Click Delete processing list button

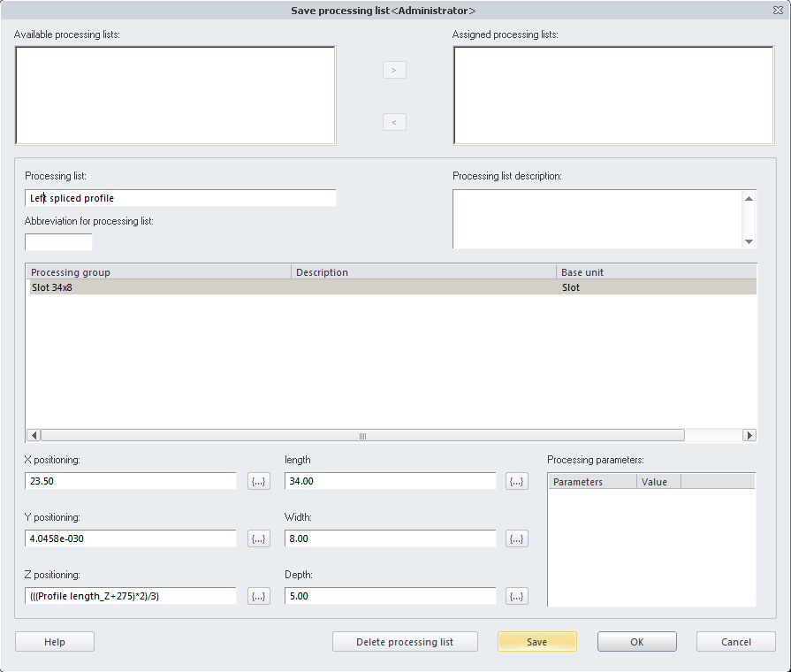click(x=405, y=642)
